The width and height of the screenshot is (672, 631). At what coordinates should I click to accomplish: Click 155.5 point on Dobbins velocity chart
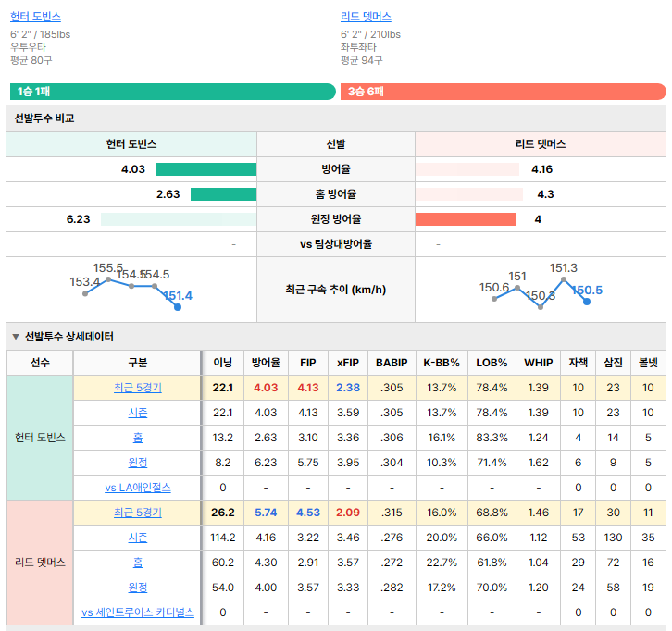tap(108, 278)
